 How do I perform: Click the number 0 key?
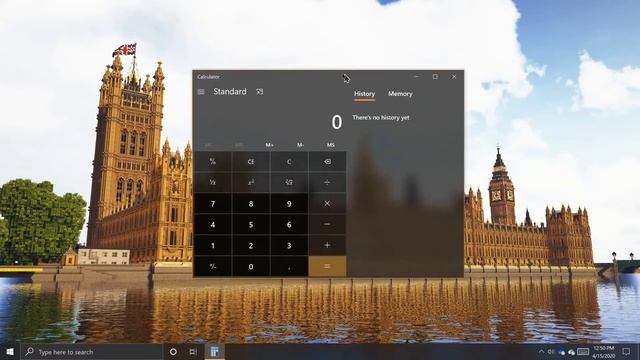pyautogui.click(x=251, y=266)
